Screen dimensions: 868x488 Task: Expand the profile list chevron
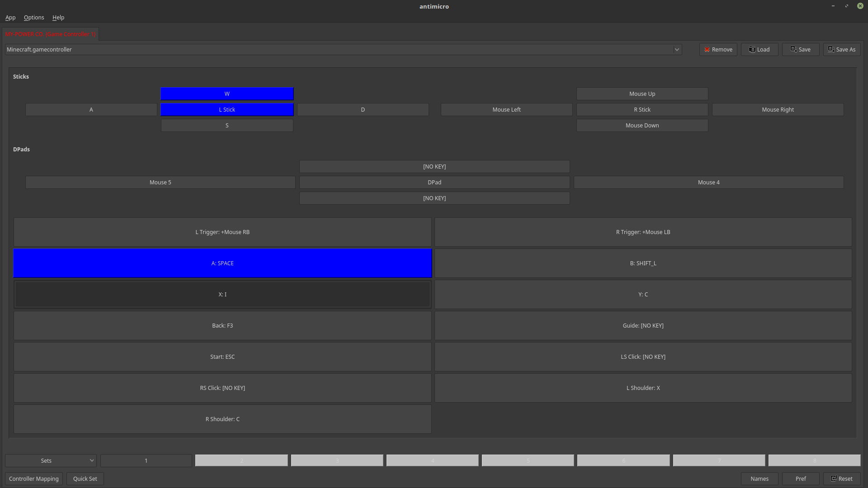pos(677,49)
